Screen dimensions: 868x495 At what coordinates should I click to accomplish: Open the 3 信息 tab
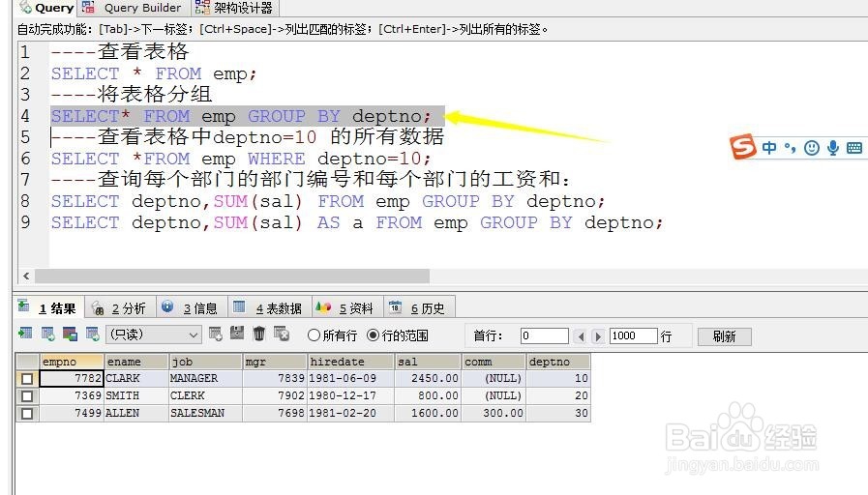[192, 308]
